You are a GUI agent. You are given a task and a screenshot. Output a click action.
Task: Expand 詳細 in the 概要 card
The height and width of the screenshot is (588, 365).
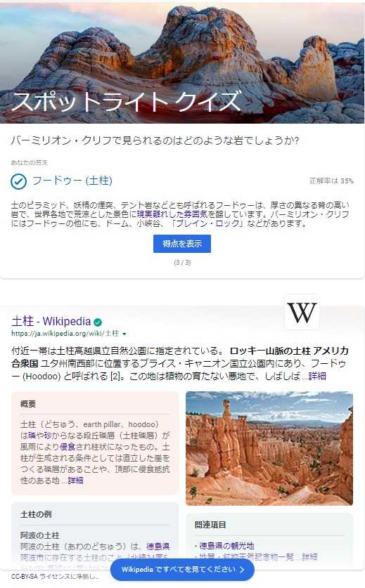75,481
